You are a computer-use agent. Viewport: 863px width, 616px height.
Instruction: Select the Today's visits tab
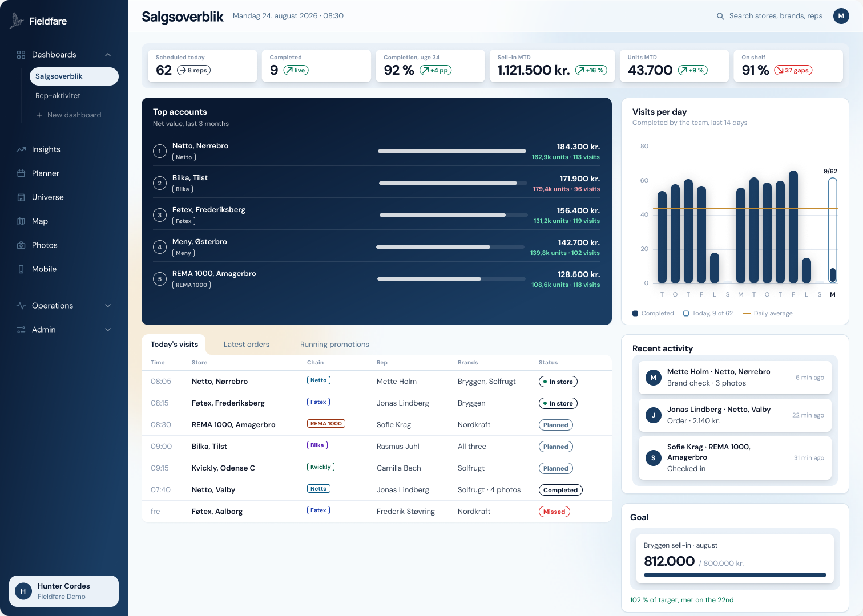pyautogui.click(x=174, y=345)
